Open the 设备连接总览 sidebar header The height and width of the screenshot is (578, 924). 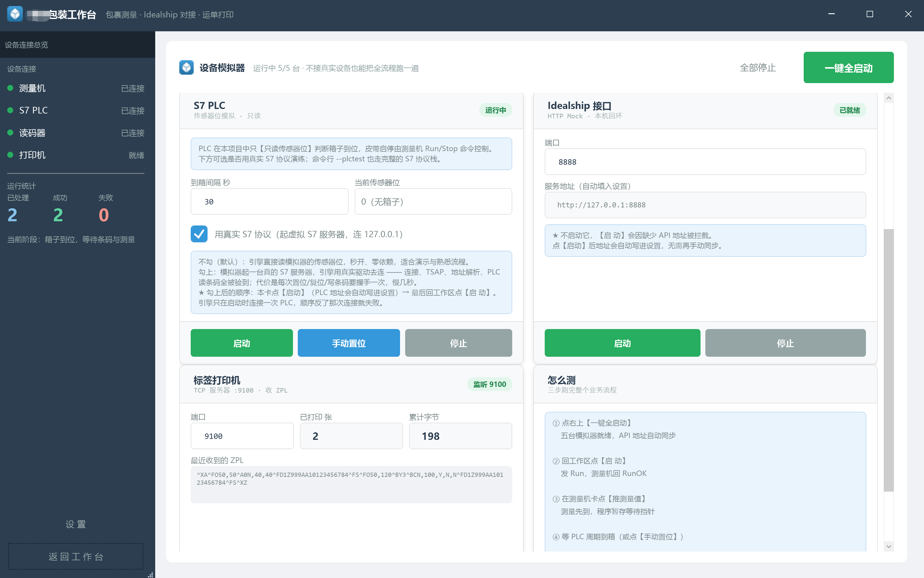coord(78,45)
